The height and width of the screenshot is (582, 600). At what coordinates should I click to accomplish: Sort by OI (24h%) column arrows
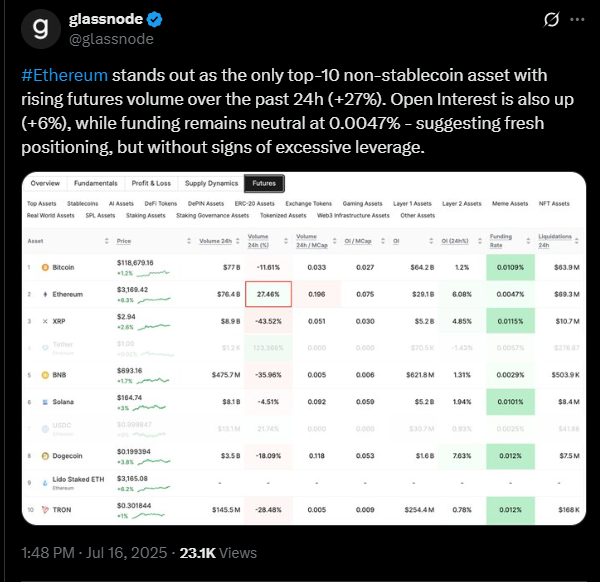(x=479, y=241)
